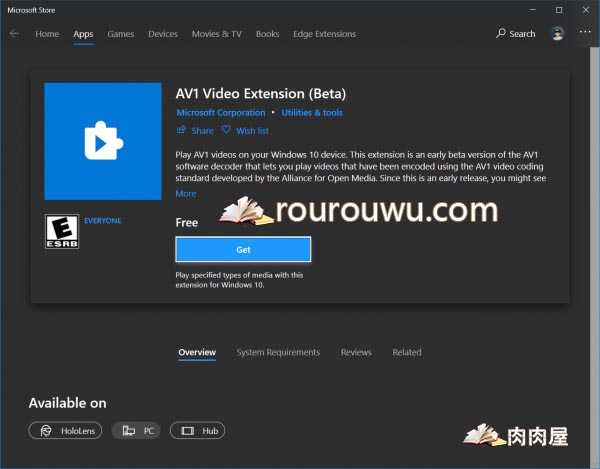Maximize the Microsoft Store window

pyautogui.click(x=559, y=10)
